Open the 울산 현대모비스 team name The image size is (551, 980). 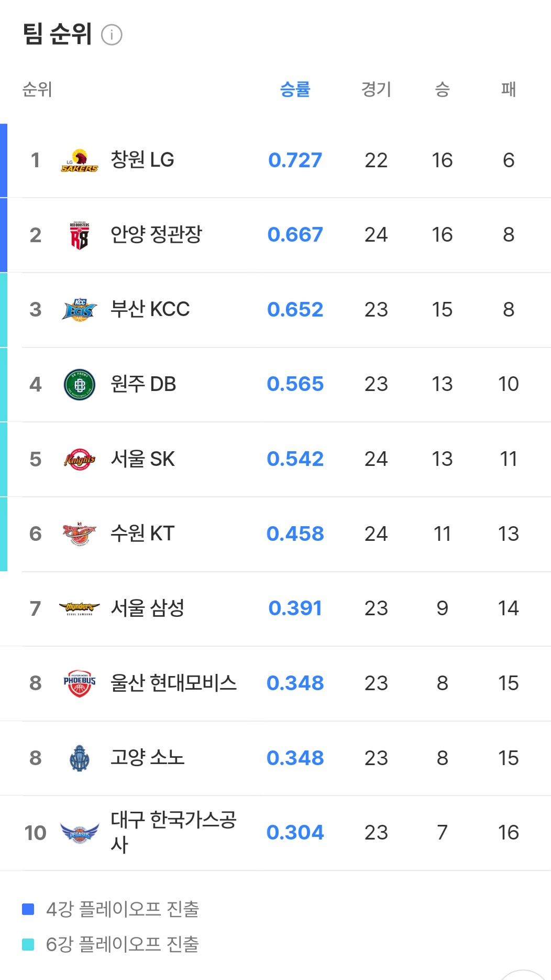pos(173,683)
